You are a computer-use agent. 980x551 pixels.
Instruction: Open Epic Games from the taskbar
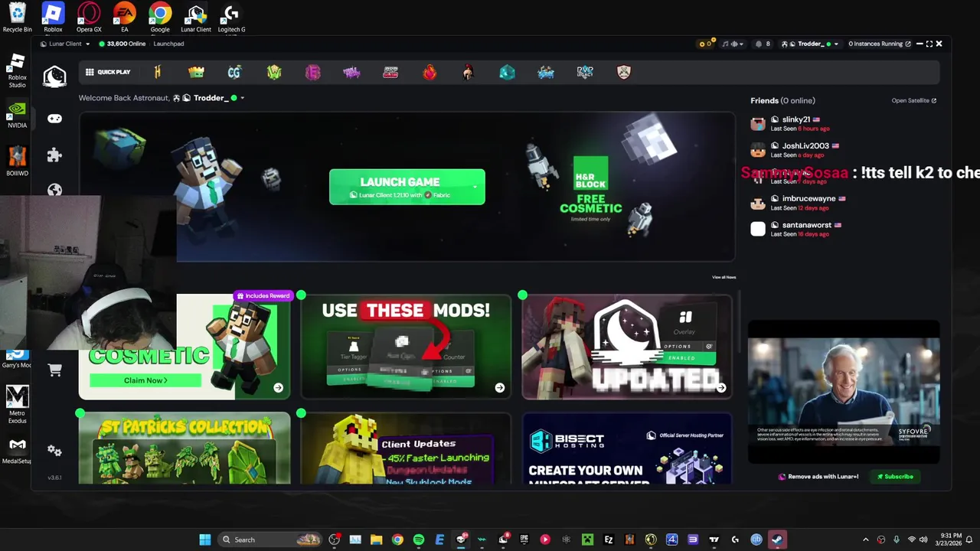(x=524, y=540)
